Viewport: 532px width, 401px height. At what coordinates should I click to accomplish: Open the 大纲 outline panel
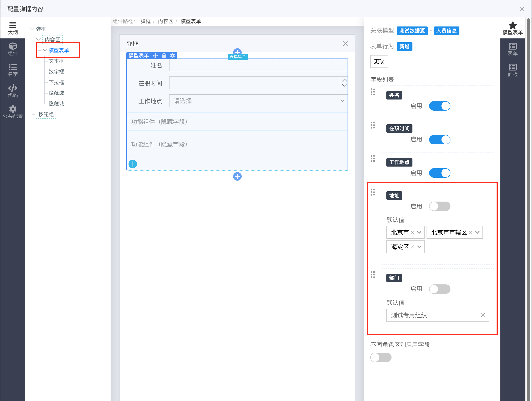coord(13,28)
